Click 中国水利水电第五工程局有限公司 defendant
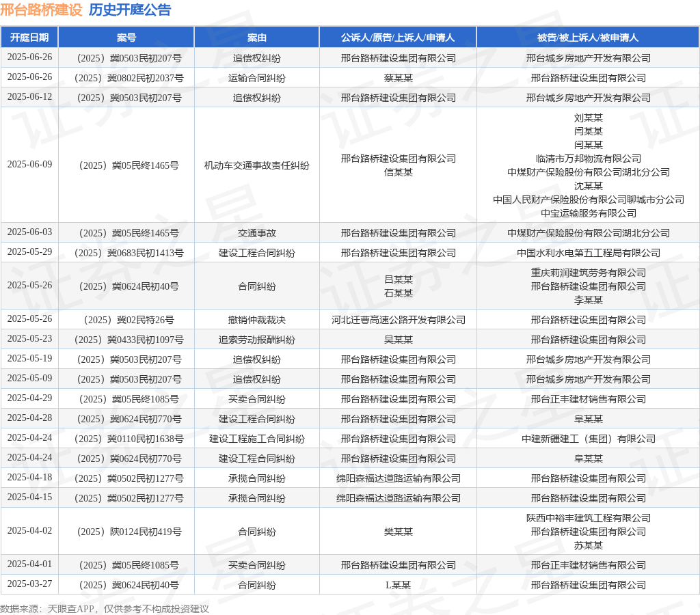 click(589, 253)
